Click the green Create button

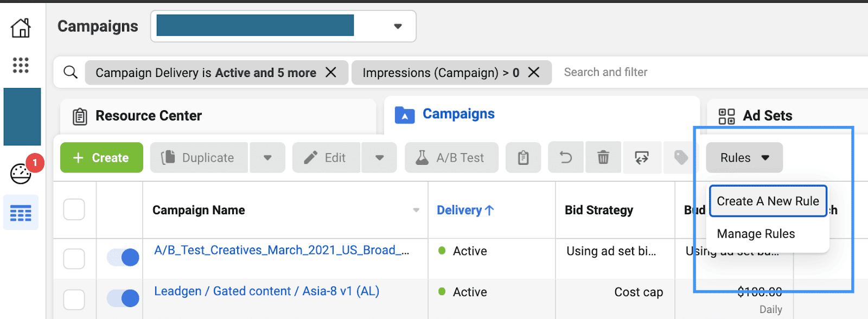(x=101, y=158)
